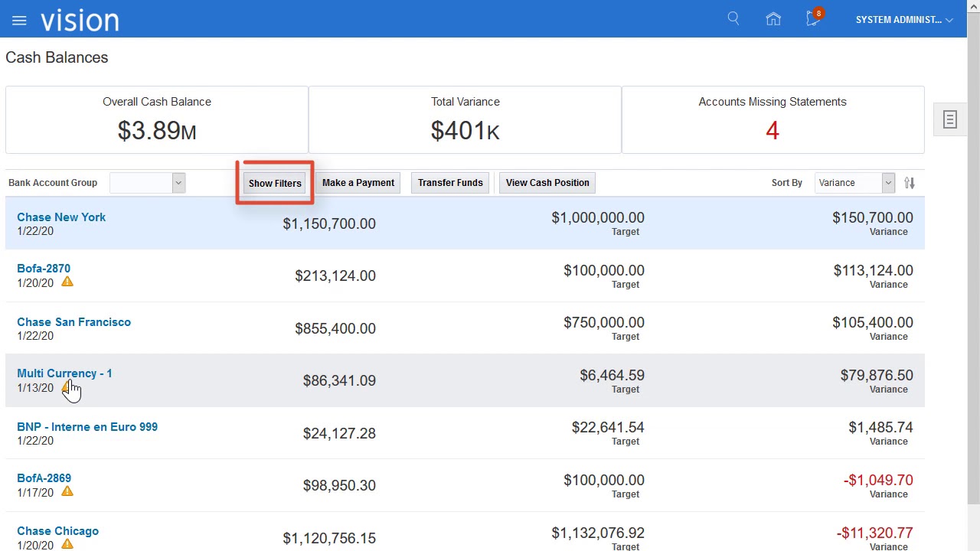Viewport: 980px width, 551px height.
Task: Select Chase San Francisco balance $855,400.00
Action: [335, 328]
